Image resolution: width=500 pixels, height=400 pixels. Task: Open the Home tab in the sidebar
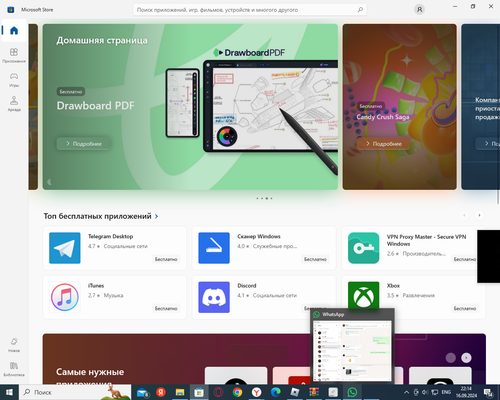coord(14,31)
